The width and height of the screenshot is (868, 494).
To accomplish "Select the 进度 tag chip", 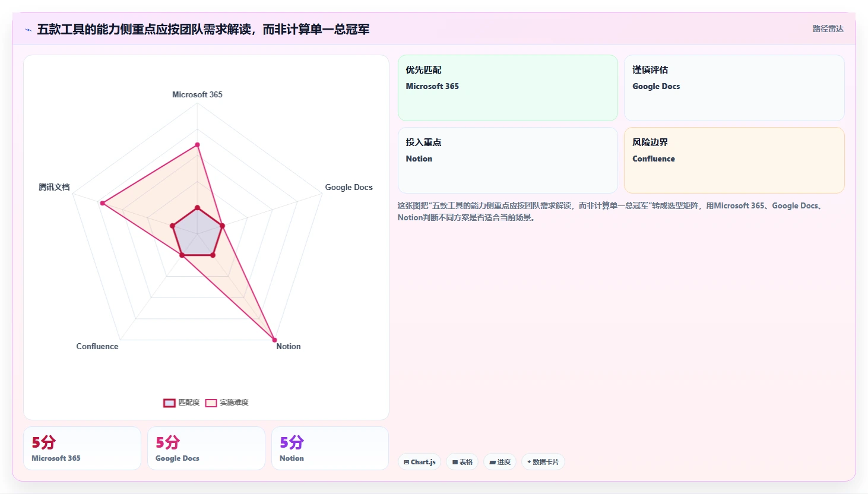I will click(x=500, y=462).
